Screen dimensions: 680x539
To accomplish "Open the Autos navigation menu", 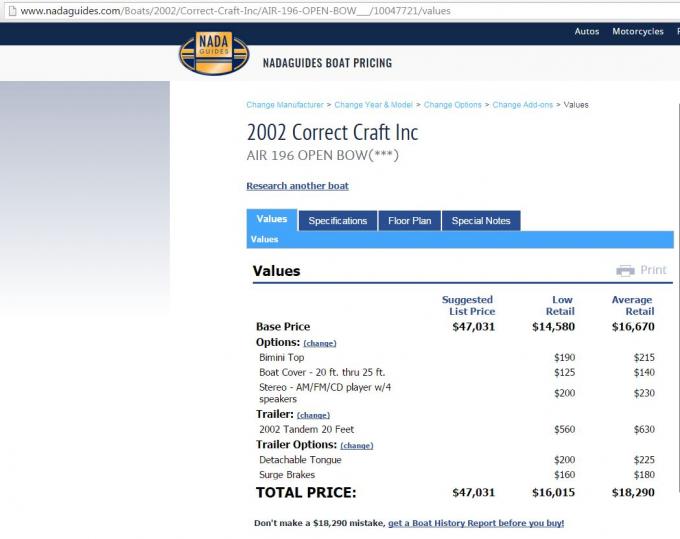I will pyautogui.click(x=587, y=32).
